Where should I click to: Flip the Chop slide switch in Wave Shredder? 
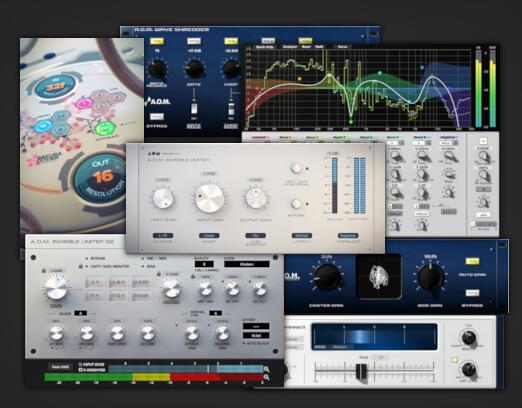click(x=231, y=109)
